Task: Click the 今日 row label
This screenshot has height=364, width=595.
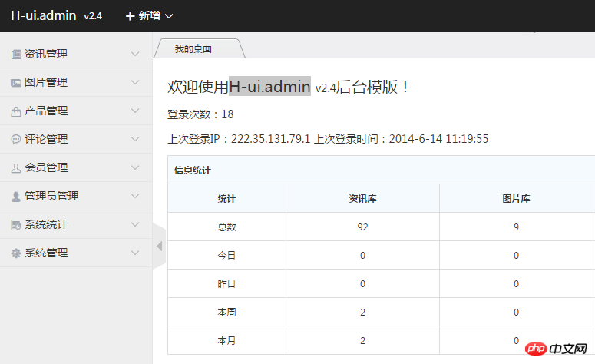Action: click(x=227, y=256)
